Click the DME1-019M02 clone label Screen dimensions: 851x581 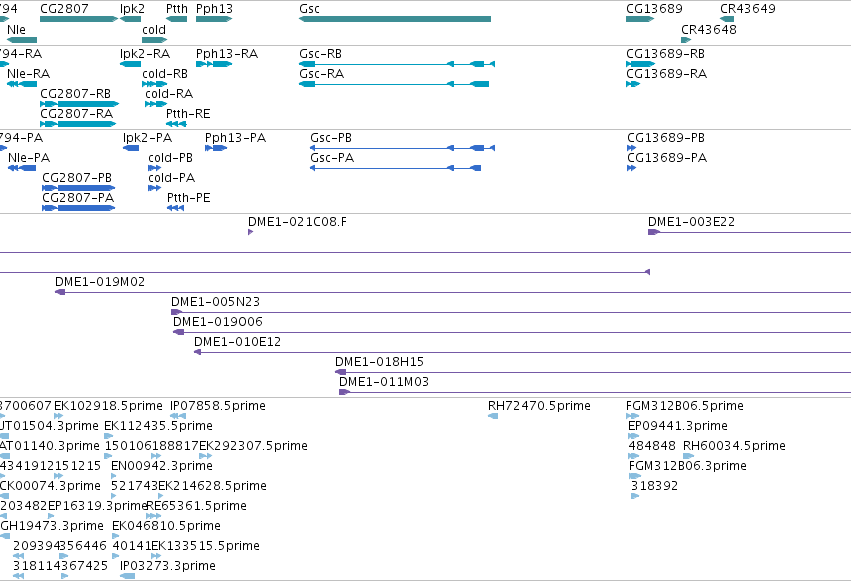(100, 282)
